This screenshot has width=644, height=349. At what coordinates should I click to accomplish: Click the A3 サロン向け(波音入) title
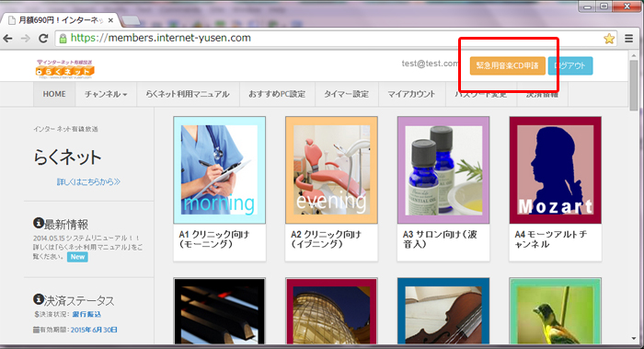(x=440, y=238)
